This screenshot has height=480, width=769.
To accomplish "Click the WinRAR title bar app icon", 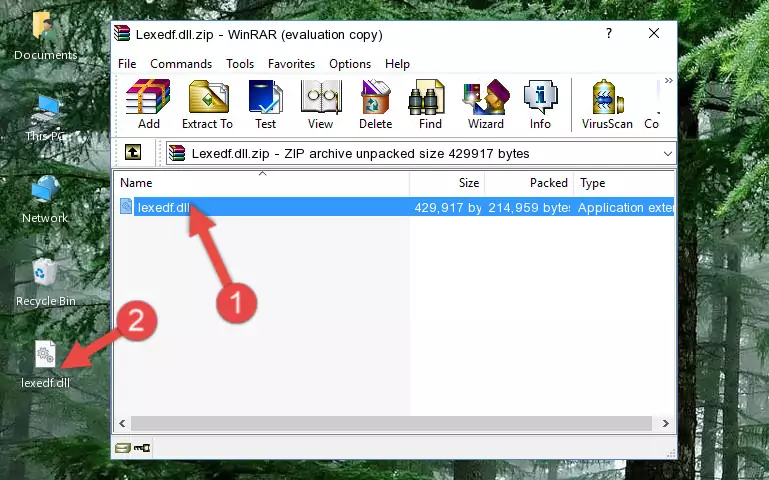I will (122, 33).
